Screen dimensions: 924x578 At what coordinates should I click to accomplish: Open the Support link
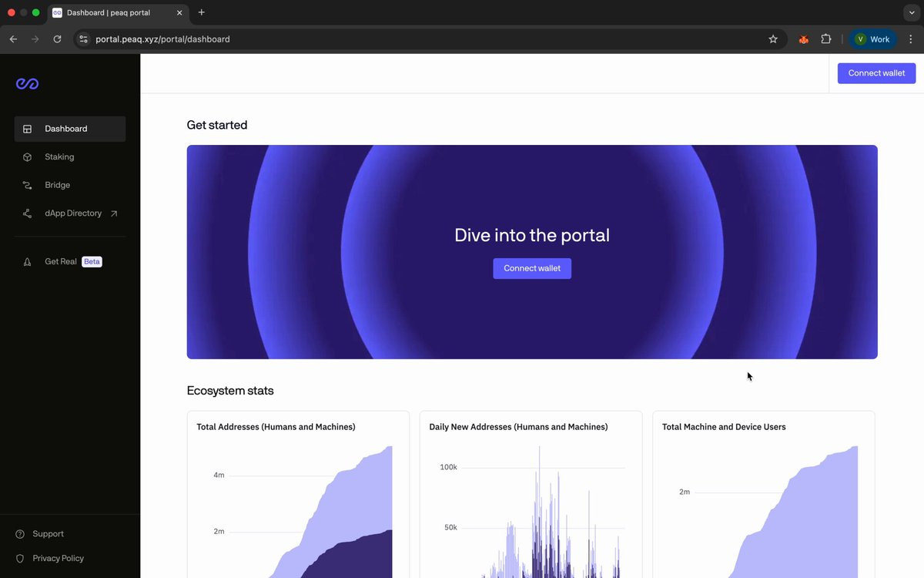pos(48,533)
